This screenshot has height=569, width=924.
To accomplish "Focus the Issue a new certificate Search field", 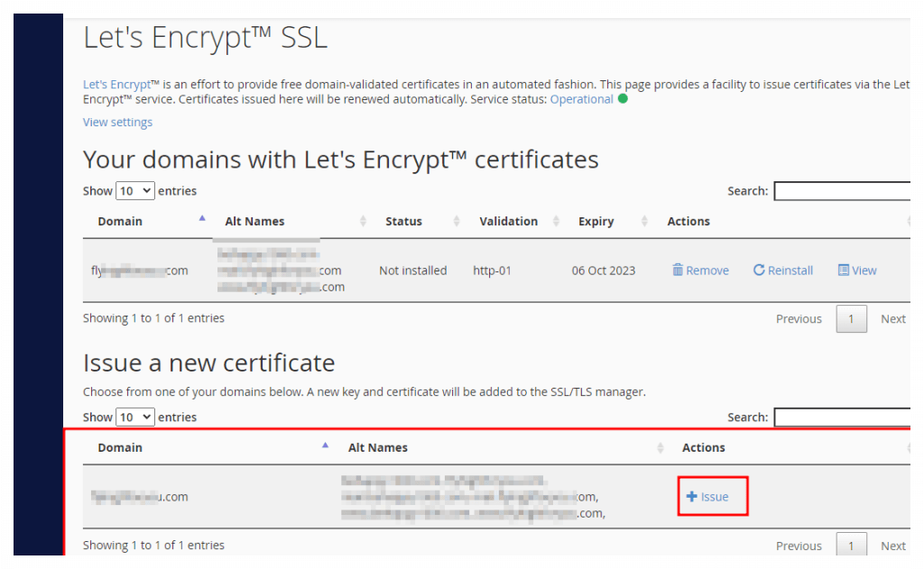I will pyautogui.click(x=842, y=417).
